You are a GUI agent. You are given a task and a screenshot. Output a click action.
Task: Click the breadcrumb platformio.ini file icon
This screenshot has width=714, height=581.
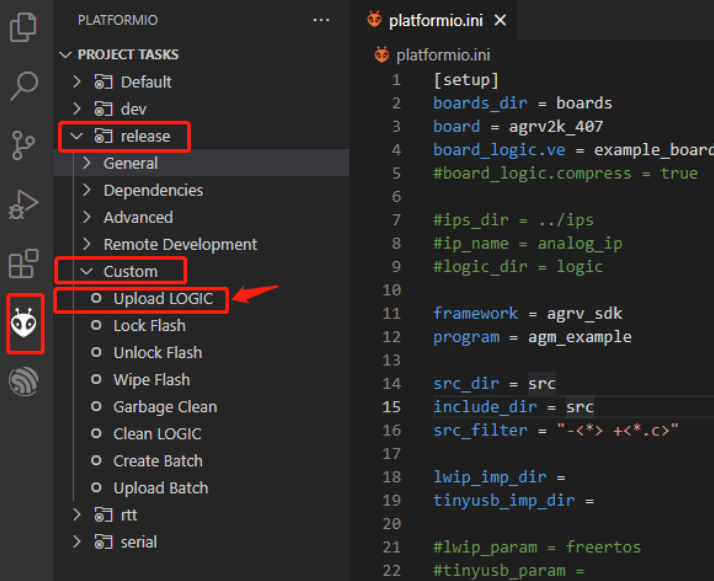click(x=382, y=55)
